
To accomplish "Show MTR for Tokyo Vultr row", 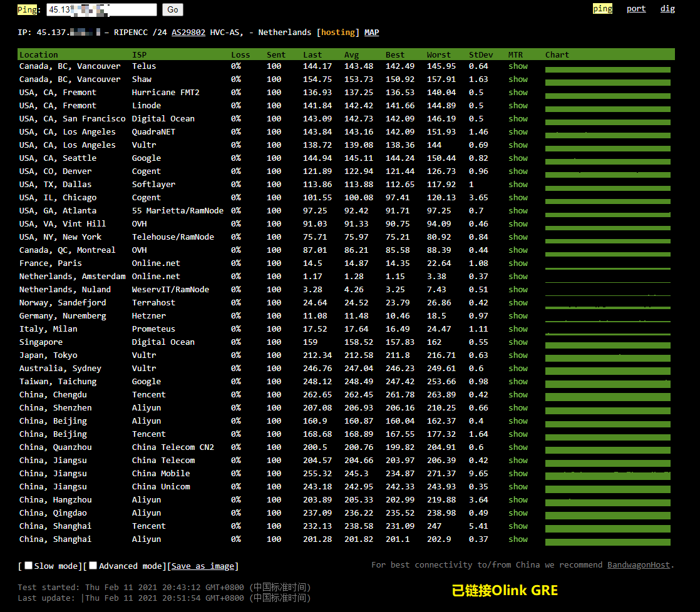I will click(x=518, y=355).
